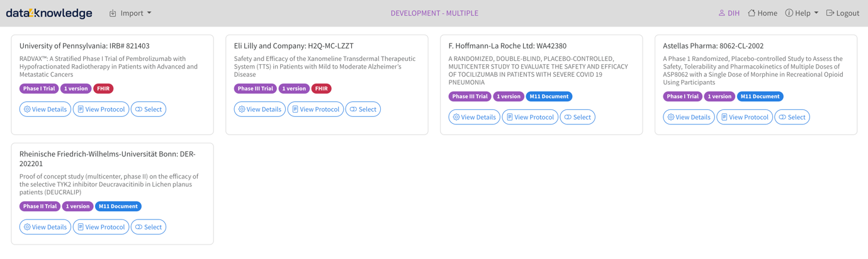The width and height of the screenshot is (868, 259).
Task: Expand the Help dropdown menu
Action: coord(802,13)
